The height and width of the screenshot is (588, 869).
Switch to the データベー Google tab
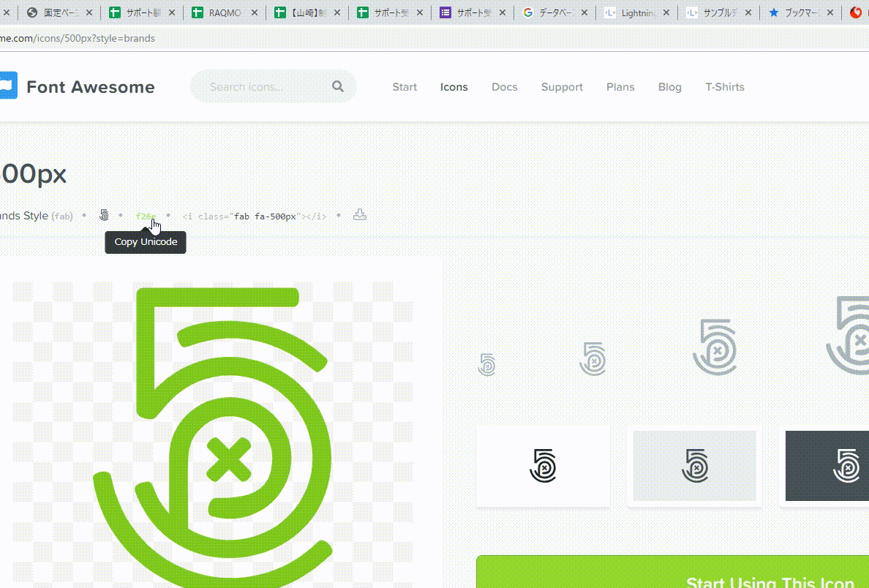[x=554, y=12]
